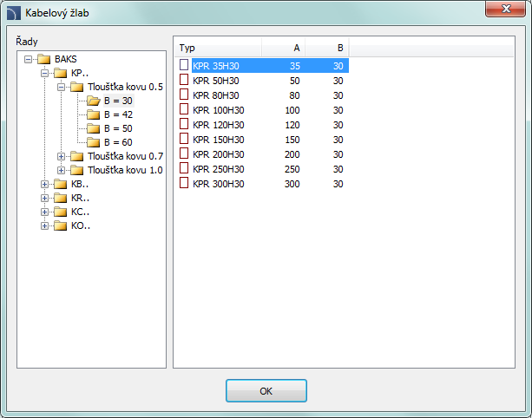The width and height of the screenshot is (532, 418).
Task: Click the A value 300 cell
Action: (292, 184)
